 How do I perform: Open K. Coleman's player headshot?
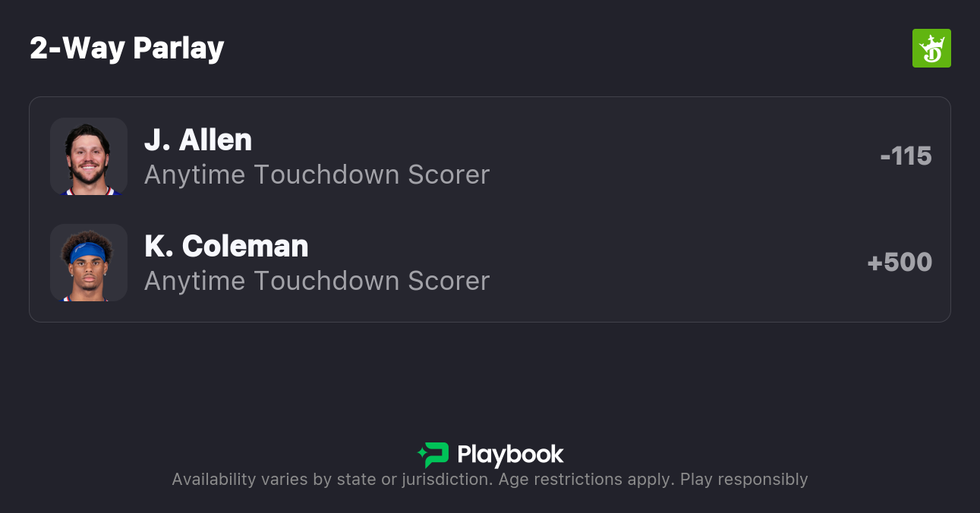tap(89, 263)
